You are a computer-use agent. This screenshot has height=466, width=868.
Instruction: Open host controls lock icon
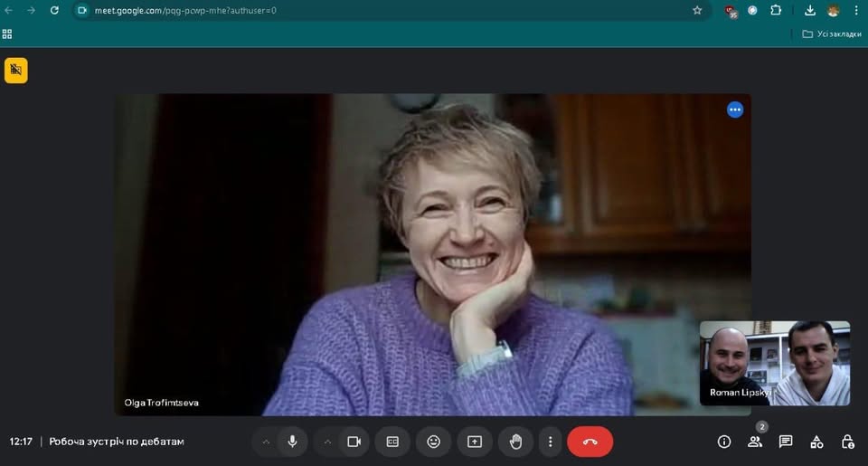click(847, 442)
